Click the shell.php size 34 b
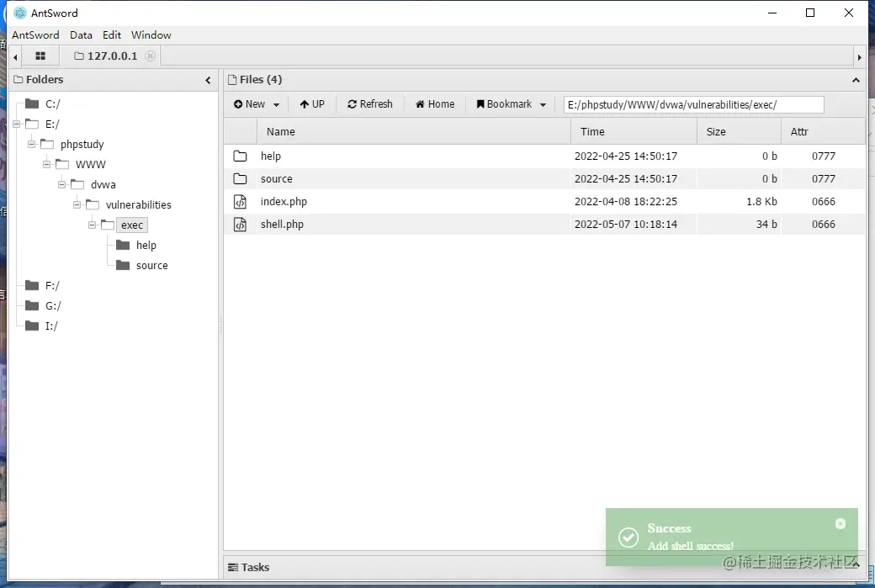The width and height of the screenshot is (875, 588). click(x=766, y=225)
